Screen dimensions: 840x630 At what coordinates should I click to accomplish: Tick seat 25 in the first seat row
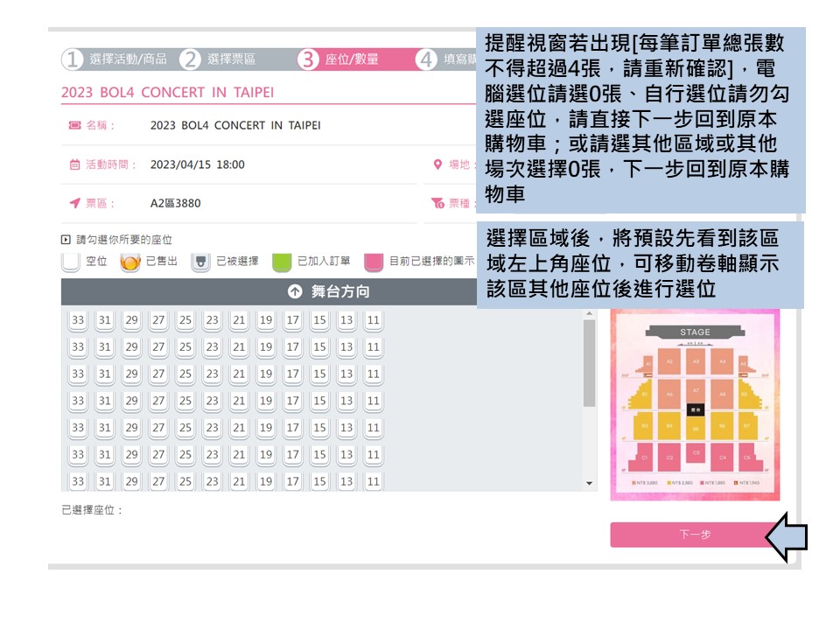[x=185, y=320]
